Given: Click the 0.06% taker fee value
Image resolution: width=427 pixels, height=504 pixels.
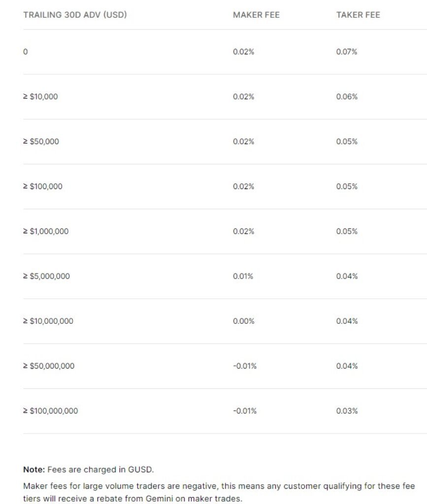Looking at the screenshot, I should (x=347, y=96).
